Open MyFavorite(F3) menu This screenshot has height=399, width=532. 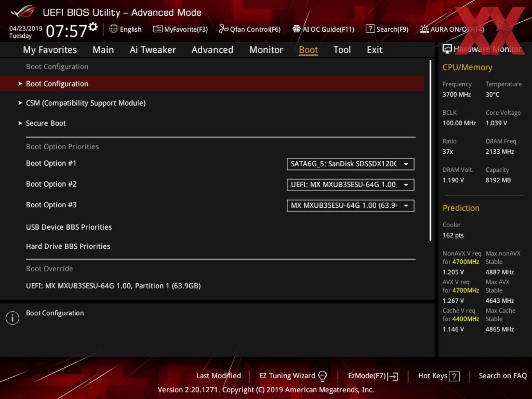pos(186,29)
